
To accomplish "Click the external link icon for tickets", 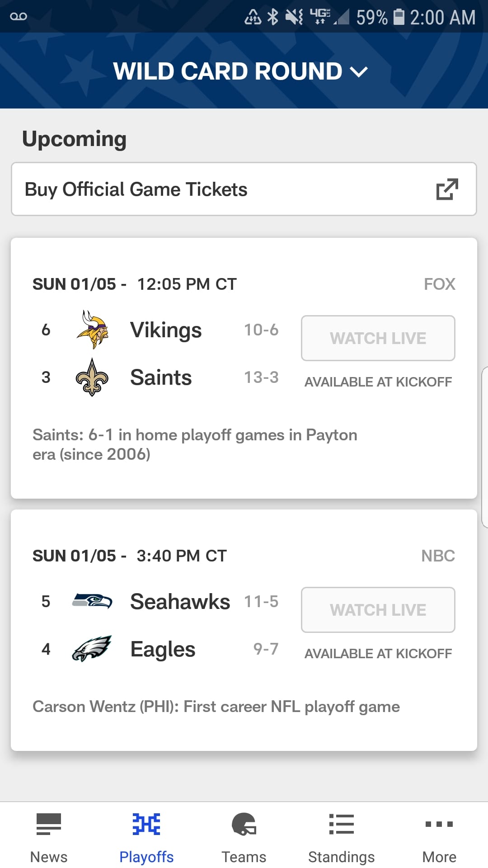I will coord(447,189).
